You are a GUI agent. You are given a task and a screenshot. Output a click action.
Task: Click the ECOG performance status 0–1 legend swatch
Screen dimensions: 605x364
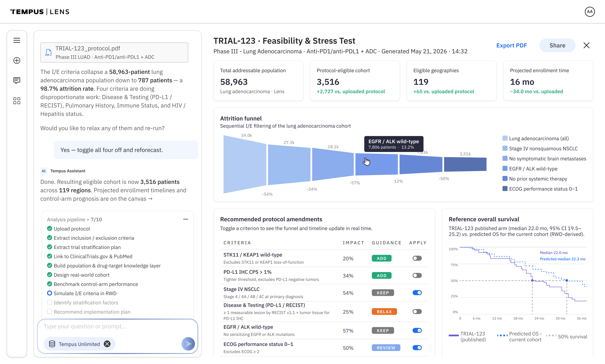[x=505, y=189]
